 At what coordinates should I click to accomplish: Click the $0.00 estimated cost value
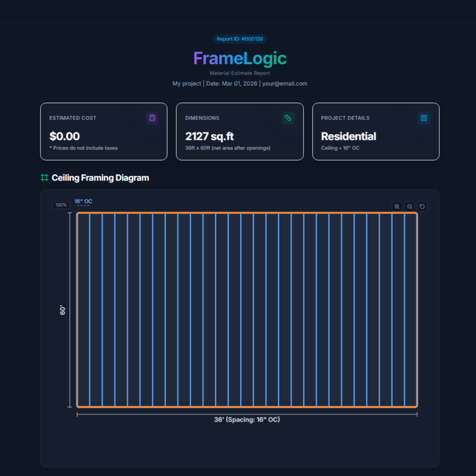[64, 136]
